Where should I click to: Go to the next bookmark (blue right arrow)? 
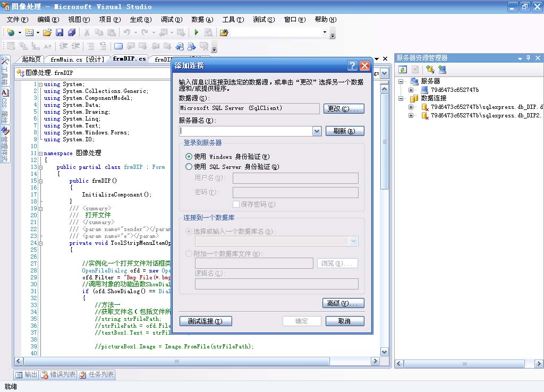[191, 46]
